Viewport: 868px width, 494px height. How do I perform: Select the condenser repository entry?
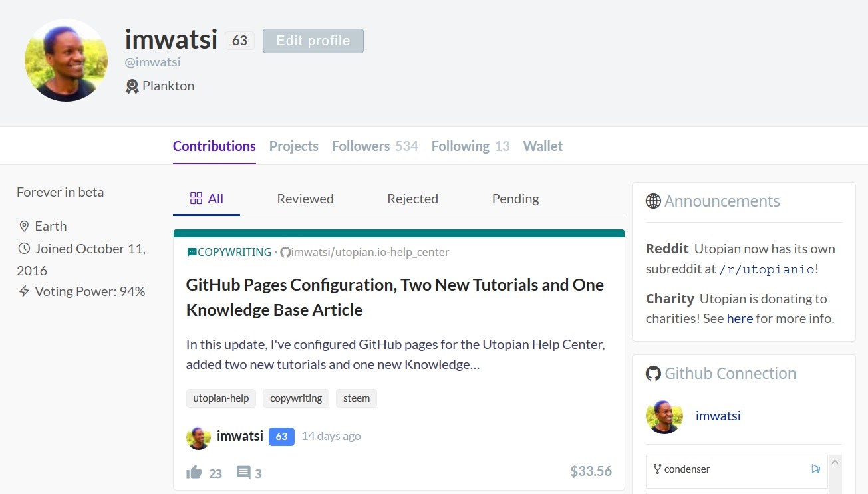pos(737,471)
